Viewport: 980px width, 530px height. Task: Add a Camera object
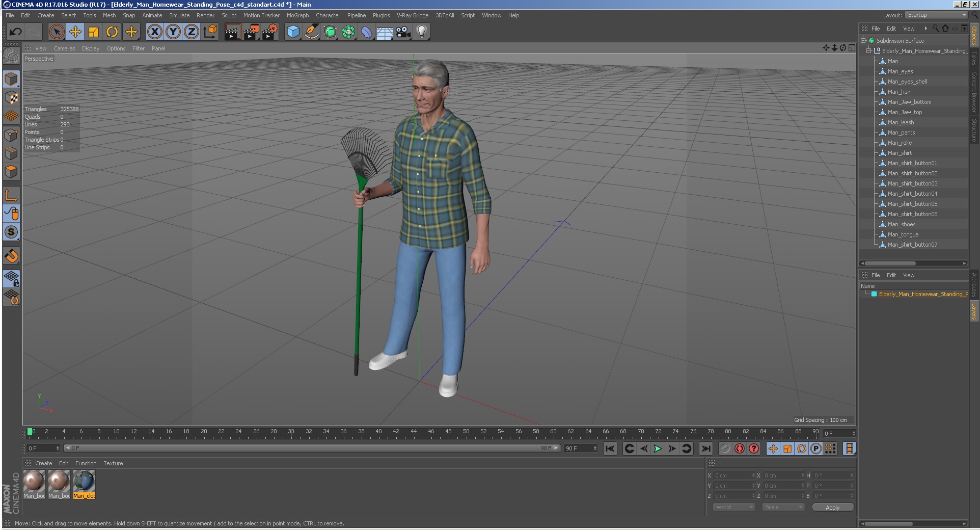coord(403,32)
